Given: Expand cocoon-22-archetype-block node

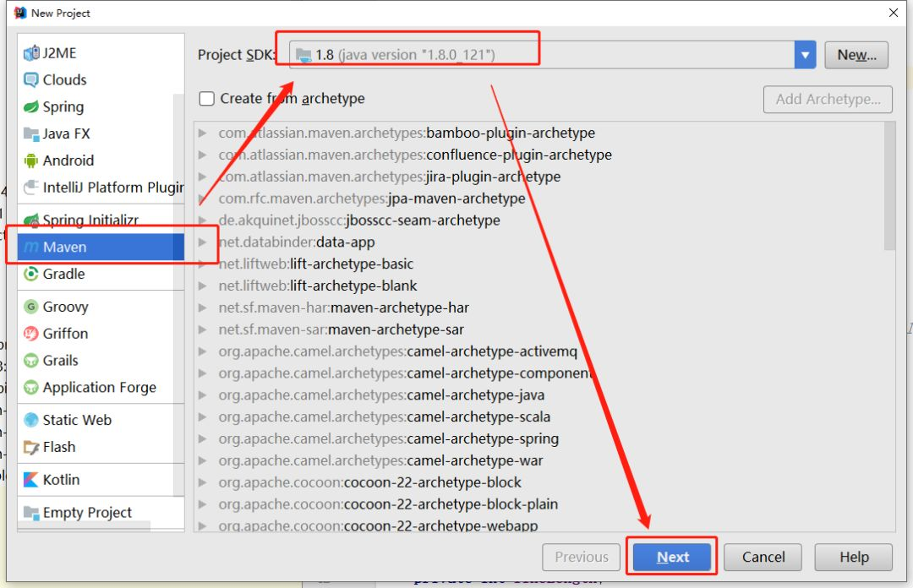Looking at the screenshot, I should coord(203,482).
